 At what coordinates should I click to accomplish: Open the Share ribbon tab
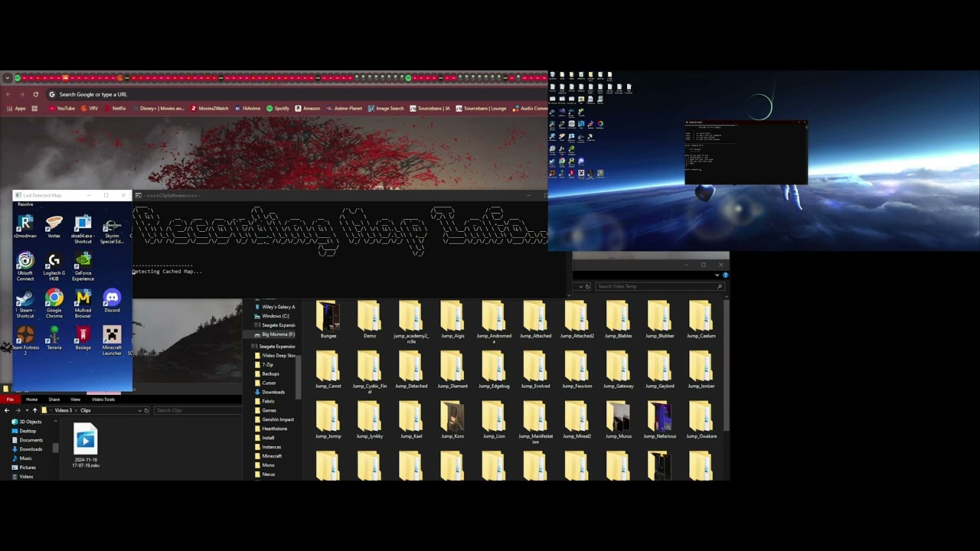tap(54, 399)
